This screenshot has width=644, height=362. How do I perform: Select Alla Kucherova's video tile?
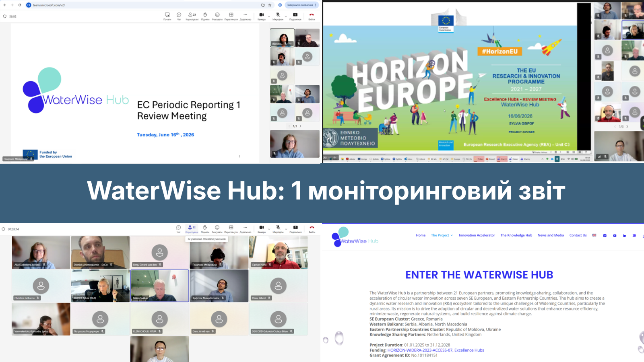(x=41, y=252)
